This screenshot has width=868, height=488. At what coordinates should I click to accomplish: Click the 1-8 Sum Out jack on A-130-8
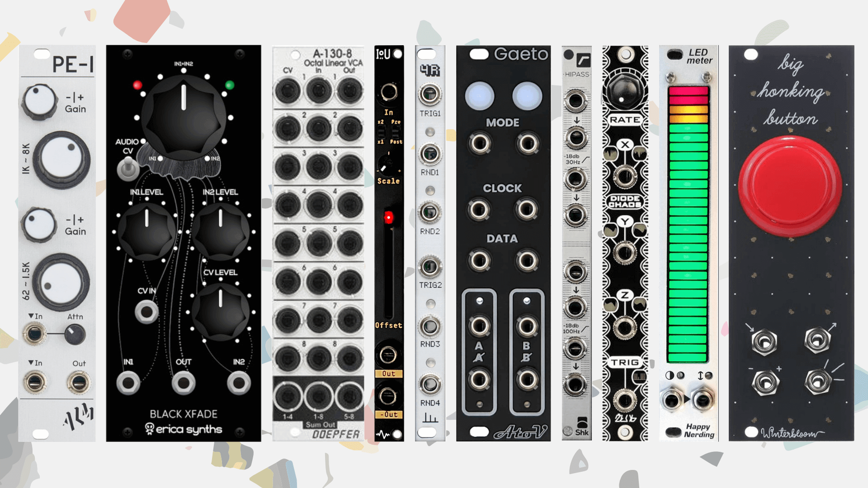click(318, 397)
